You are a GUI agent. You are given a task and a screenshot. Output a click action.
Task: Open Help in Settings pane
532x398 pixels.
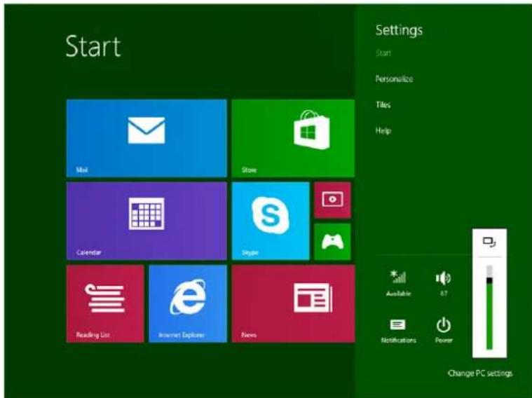383,130
